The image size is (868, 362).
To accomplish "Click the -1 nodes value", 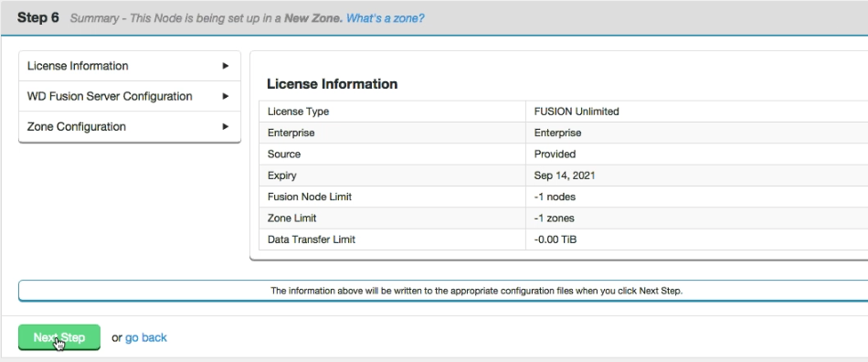I will (x=555, y=197).
